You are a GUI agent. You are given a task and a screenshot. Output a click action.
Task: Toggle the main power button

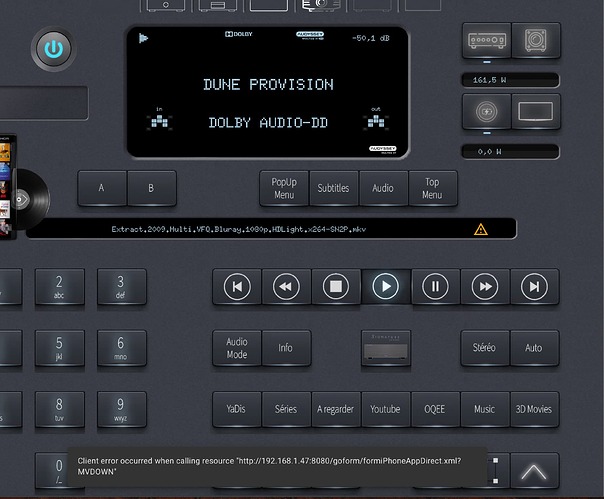click(x=54, y=49)
